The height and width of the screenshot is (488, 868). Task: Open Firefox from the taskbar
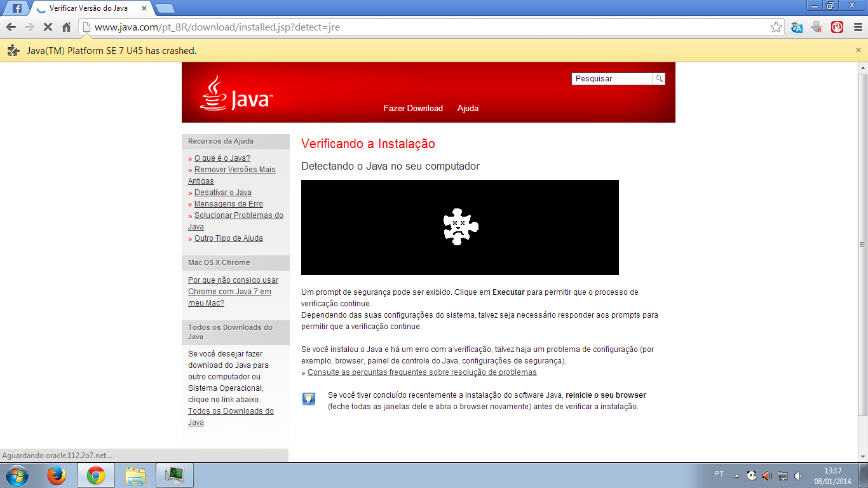[57, 475]
